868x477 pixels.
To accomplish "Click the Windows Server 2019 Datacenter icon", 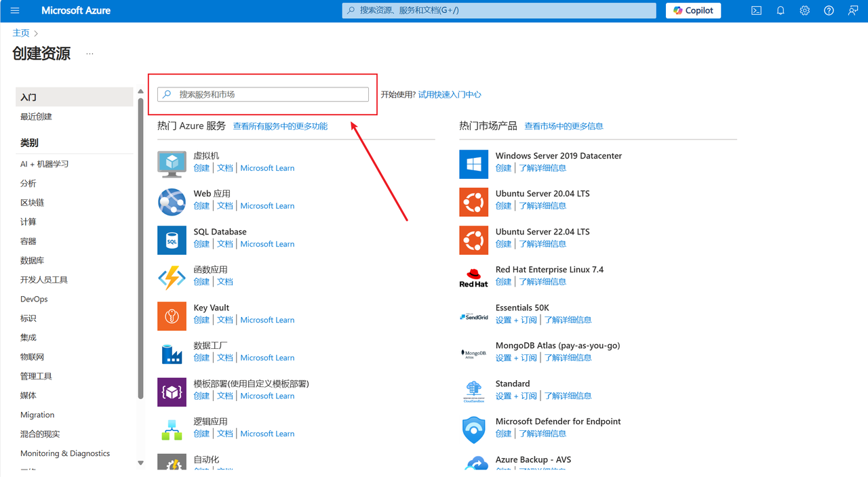I will 473,164.
